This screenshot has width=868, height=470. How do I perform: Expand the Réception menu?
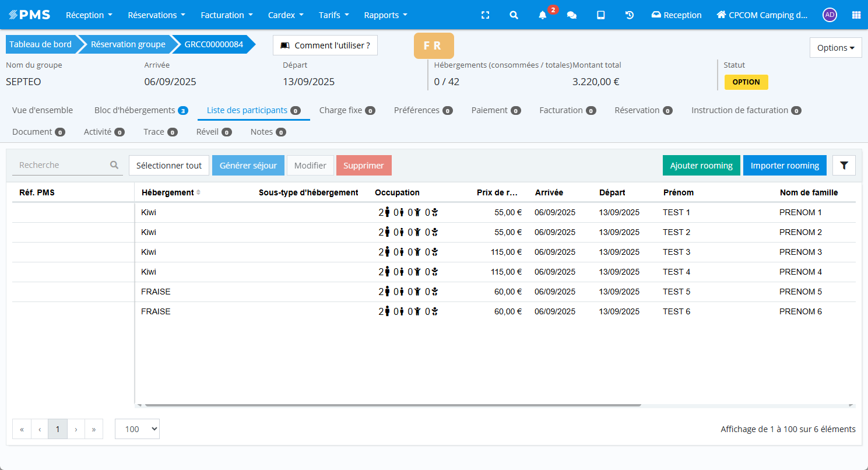click(x=89, y=15)
